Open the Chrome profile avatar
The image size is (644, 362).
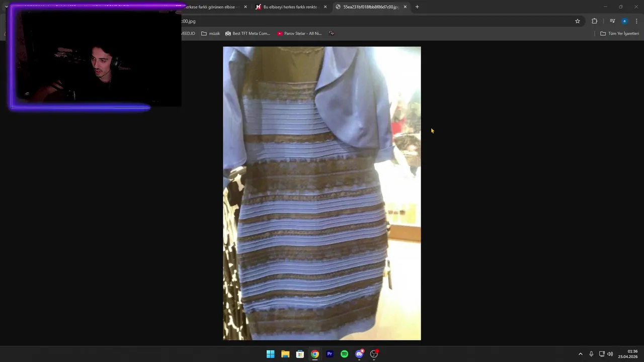[624, 21]
